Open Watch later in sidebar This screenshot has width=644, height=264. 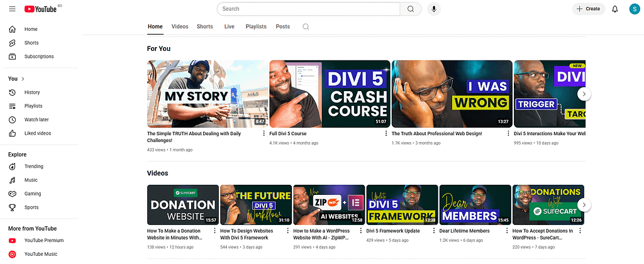coord(38,119)
